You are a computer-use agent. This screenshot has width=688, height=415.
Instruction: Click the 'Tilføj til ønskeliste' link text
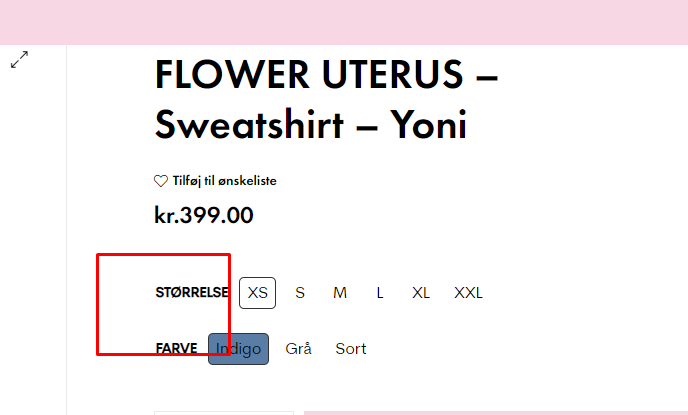(224, 181)
